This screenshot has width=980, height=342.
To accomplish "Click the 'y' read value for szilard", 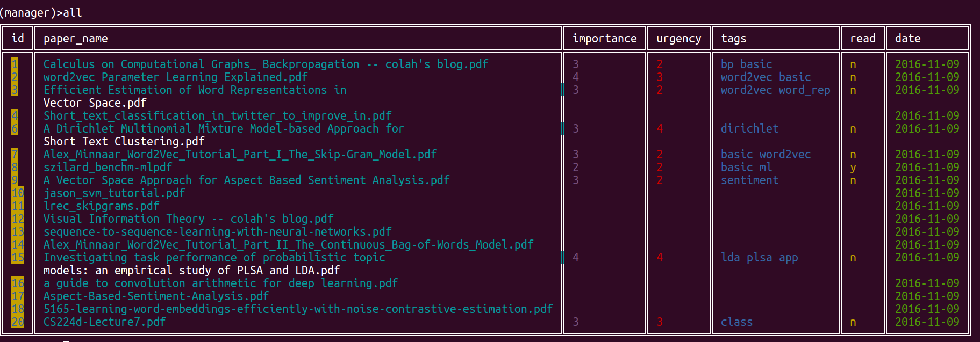I will pos(853,168).
